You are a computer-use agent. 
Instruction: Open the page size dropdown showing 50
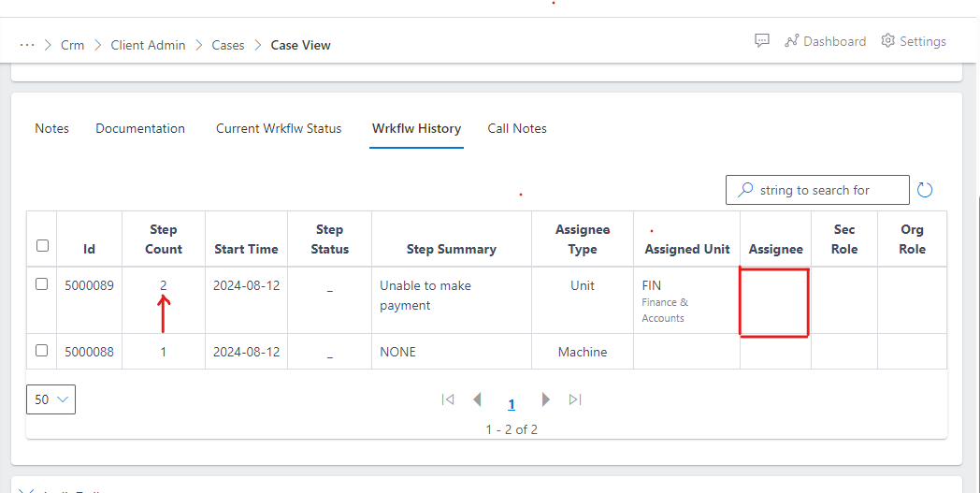tap(50, 399)
